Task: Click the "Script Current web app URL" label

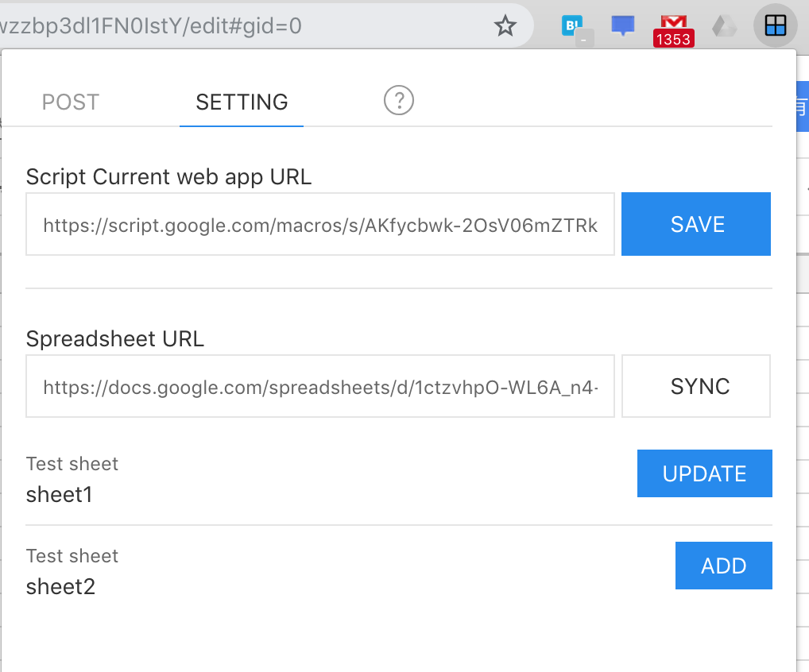Action: click(x=168, y=176)
